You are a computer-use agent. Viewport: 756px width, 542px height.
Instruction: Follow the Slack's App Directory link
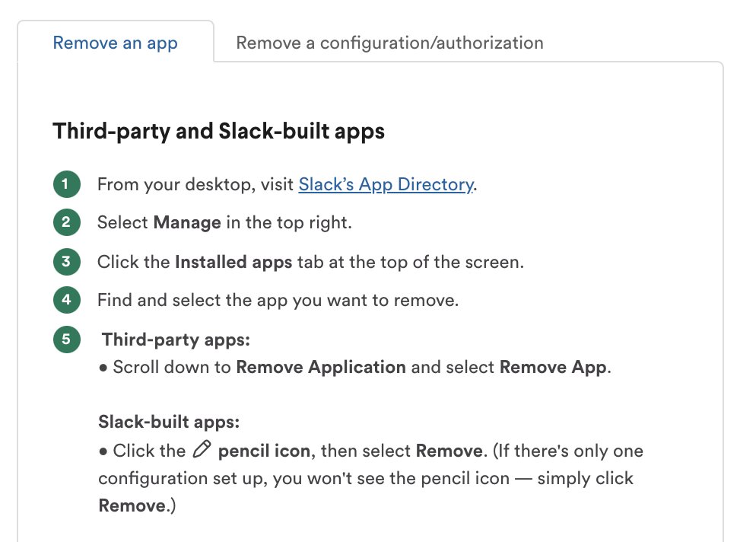click(x=386, y=184)
